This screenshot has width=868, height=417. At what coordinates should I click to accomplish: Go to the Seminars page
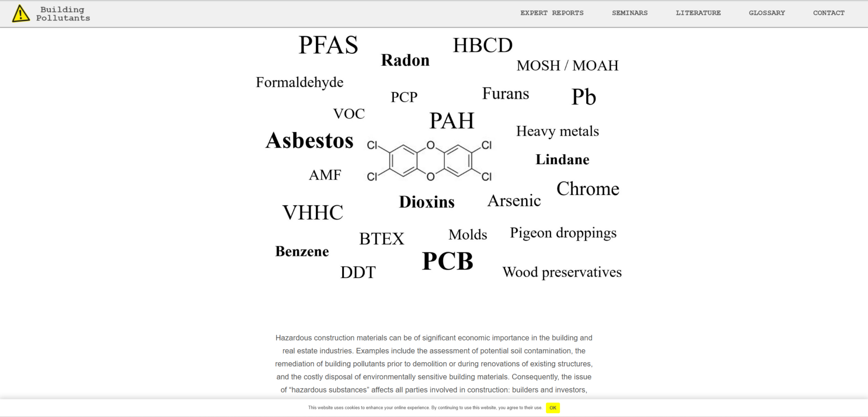[x=629, y=13]
